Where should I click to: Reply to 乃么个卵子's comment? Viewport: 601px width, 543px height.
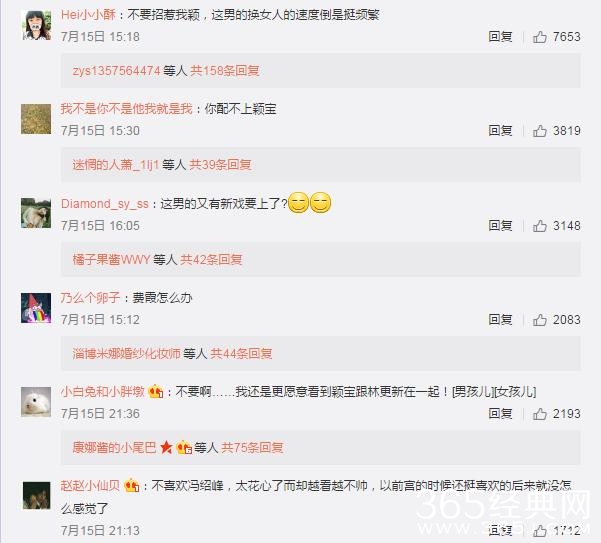(501, 320)
